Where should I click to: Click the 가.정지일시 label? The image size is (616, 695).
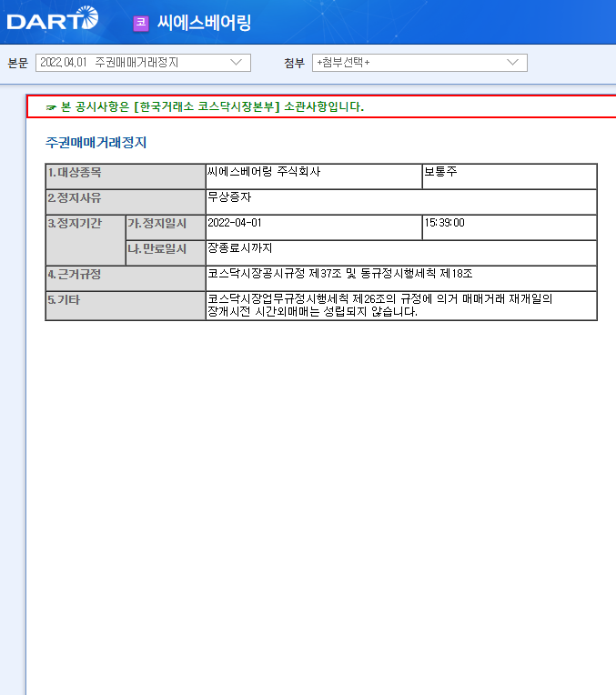(166, 227)
